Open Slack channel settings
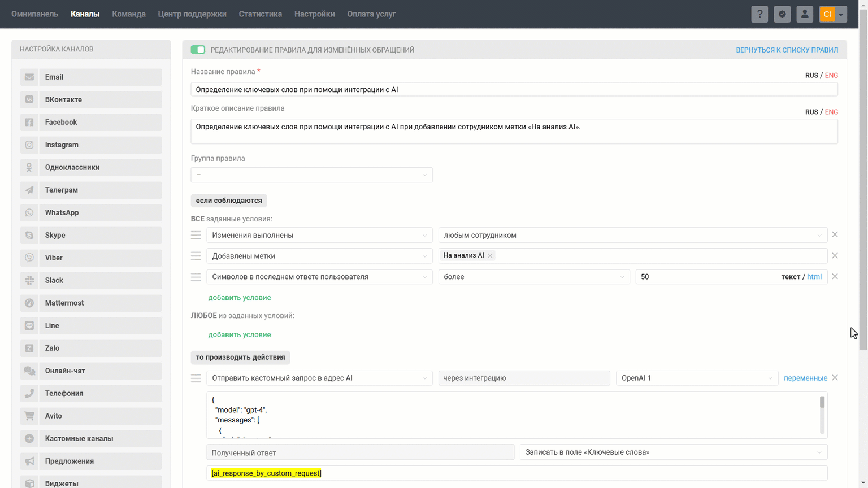This screenshot has height=488, width=868. (91, 280)
